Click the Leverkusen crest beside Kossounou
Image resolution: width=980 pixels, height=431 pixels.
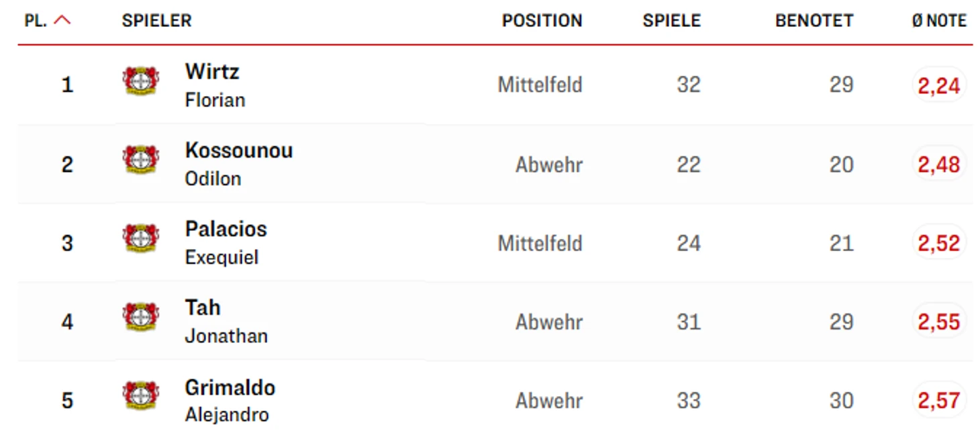[x=141, y=160]
